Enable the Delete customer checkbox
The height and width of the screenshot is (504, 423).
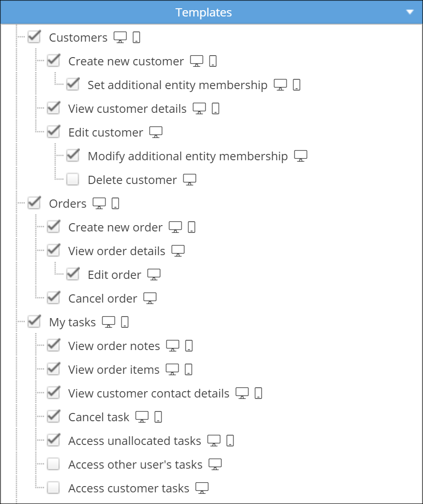tap(73, 180)
